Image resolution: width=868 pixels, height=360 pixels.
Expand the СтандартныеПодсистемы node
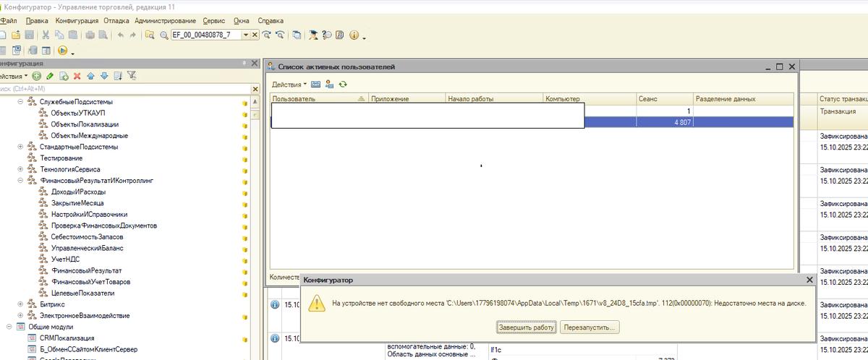click(x=20, y=147)
